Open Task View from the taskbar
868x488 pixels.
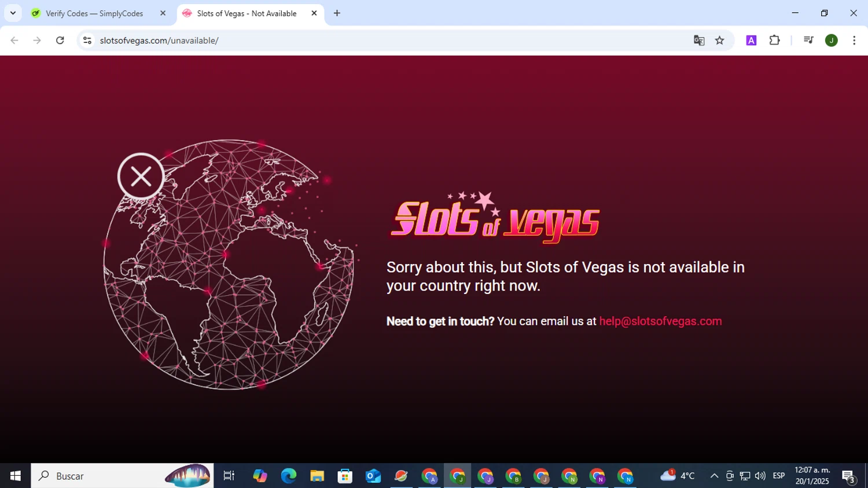point(229,476)
